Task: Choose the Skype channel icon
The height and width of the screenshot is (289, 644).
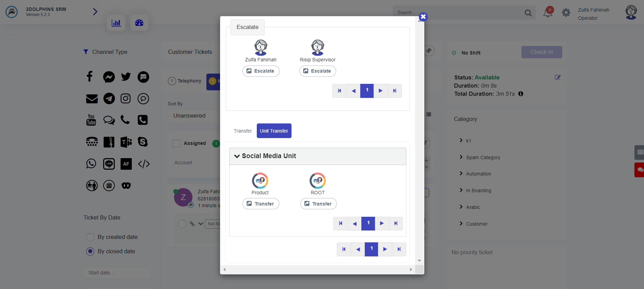Action: (x=143, y=142)
